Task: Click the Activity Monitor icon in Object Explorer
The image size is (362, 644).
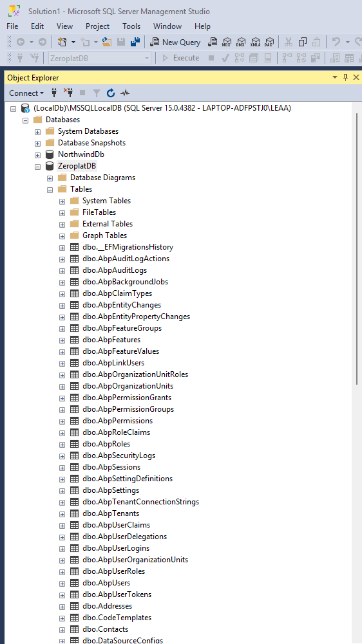Action: [125, 93]
